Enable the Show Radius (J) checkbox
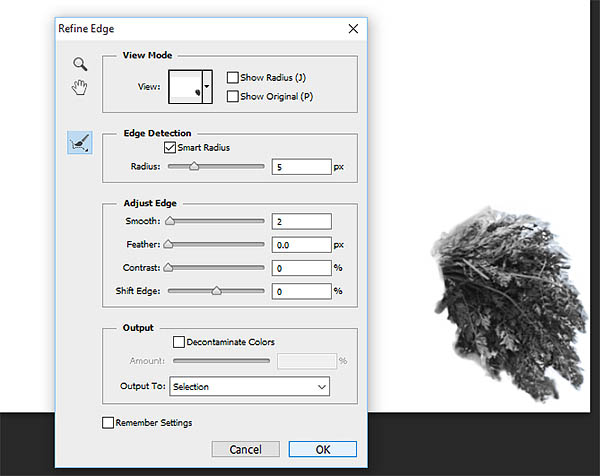This screenshot has width=600, height=476. [x=232, y=78]
